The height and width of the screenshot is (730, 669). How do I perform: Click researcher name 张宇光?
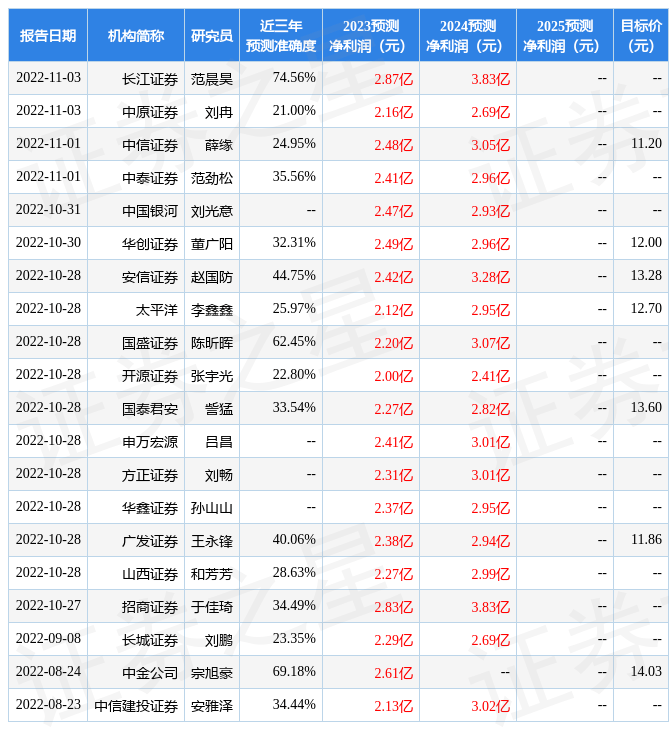click(x=212, y=376)
